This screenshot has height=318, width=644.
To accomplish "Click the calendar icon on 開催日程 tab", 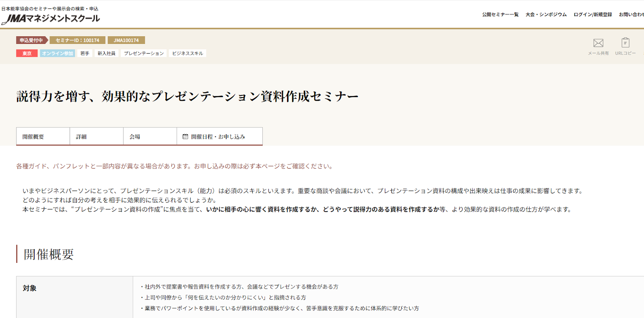I will [x=185, y=137].
